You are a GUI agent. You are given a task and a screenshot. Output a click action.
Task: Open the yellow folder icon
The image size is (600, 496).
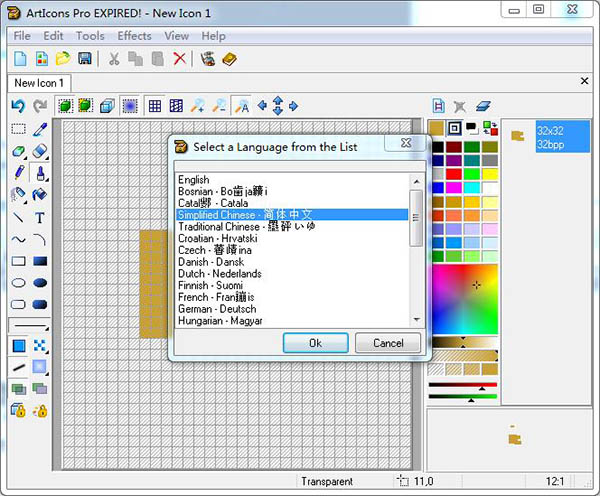(63, 59)
